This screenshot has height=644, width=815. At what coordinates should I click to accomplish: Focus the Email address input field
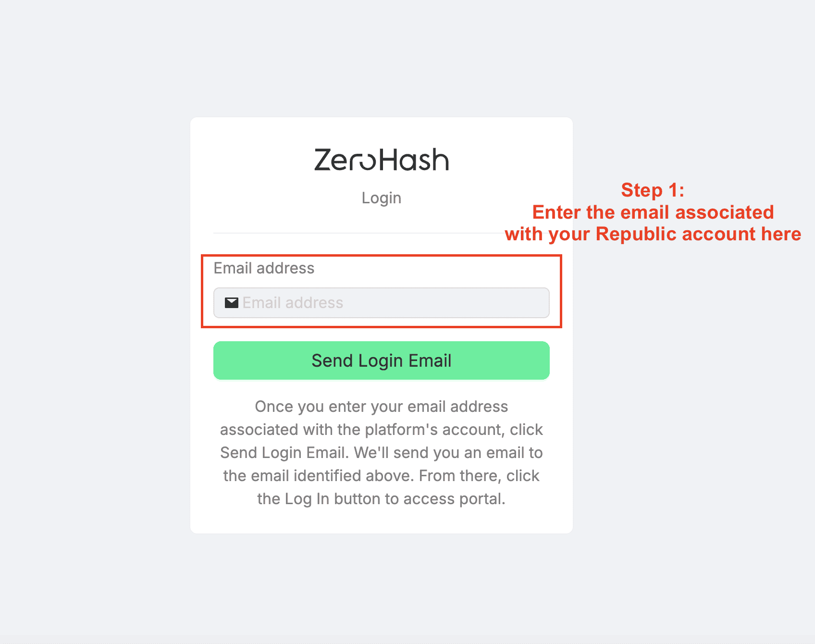pos(382,303)
